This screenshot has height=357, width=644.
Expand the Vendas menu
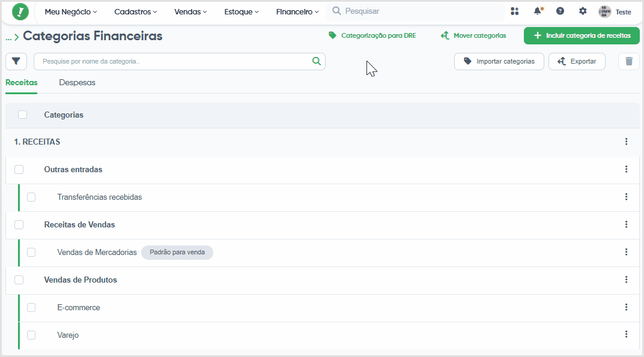pyautogui.click(x=190, y=12)
